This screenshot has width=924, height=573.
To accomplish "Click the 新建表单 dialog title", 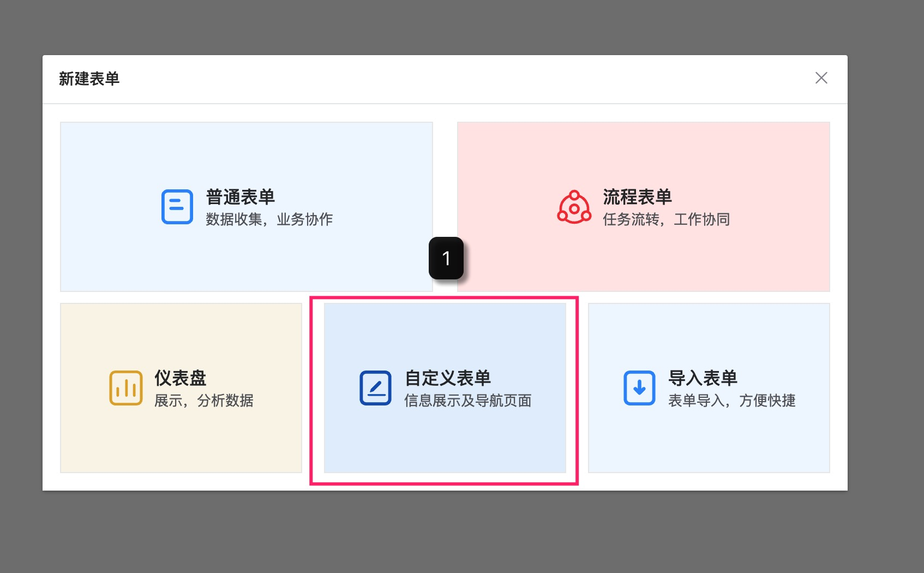I will coord(89,79).
